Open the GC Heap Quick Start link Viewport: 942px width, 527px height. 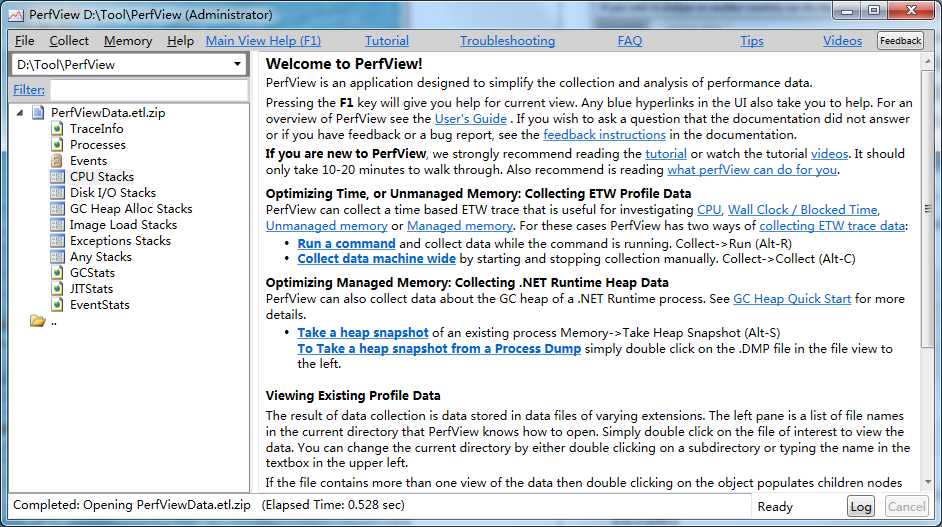coord(792,299)
